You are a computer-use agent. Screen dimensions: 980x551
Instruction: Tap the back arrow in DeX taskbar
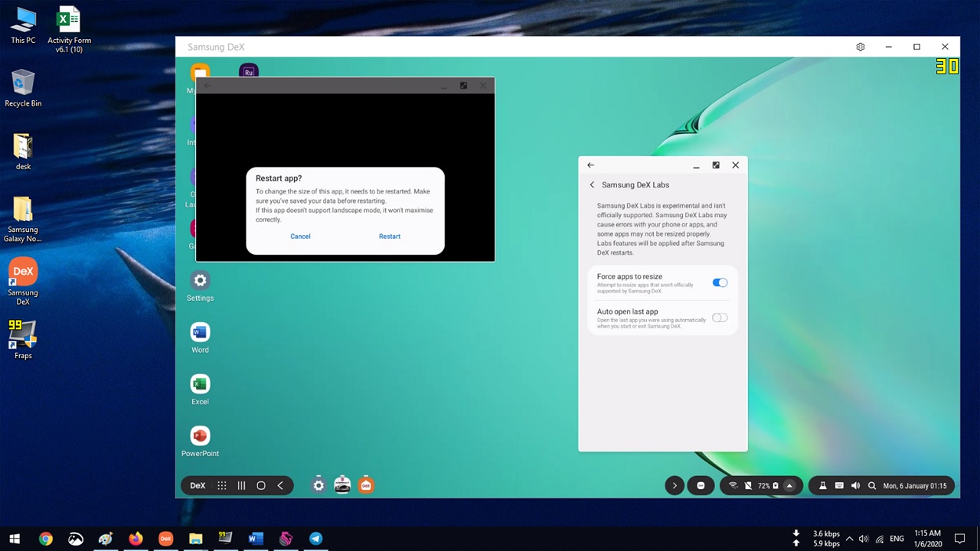tap(280, 485)
